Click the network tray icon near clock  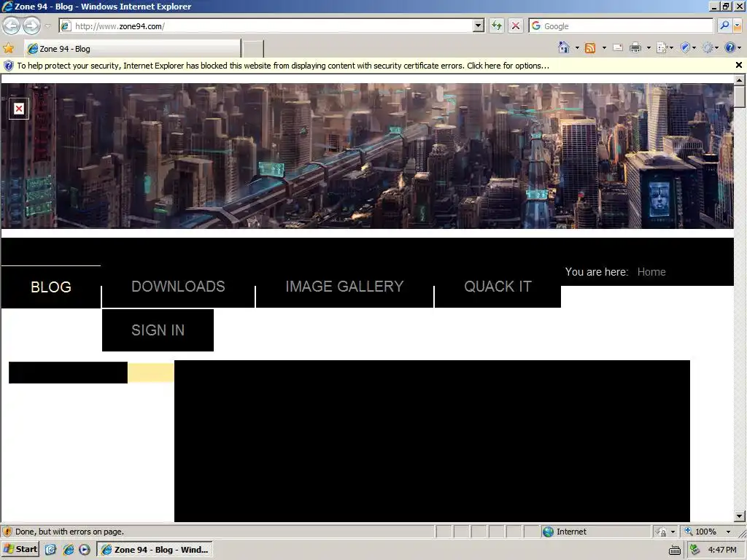tap(695, 550)
